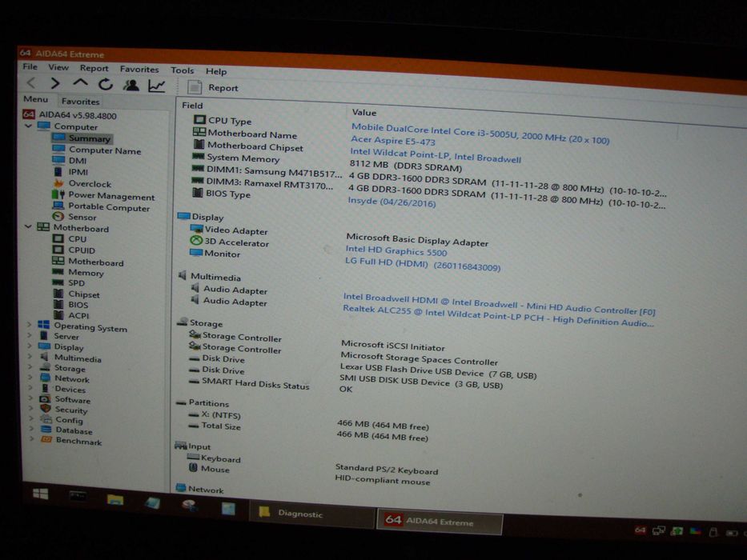
Task: Open the Acer Aspire E5-473 link
Action: point(393,141)
